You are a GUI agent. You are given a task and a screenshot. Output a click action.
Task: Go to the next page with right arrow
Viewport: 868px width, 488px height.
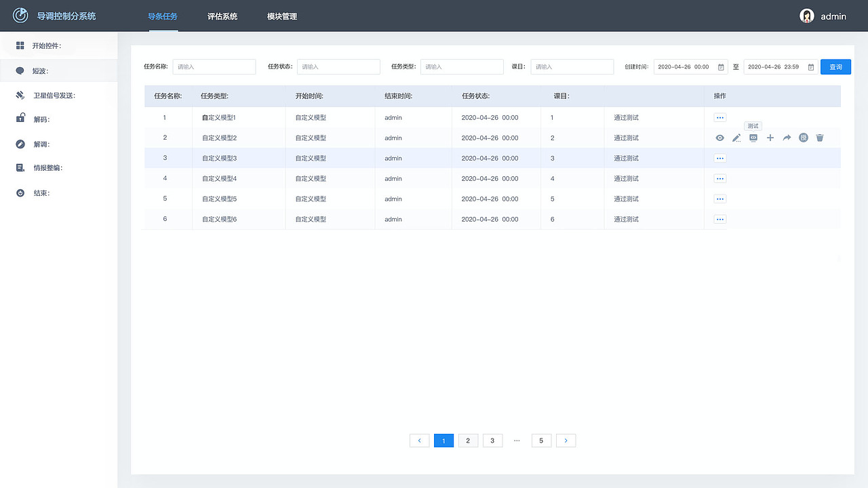[566, 441]
